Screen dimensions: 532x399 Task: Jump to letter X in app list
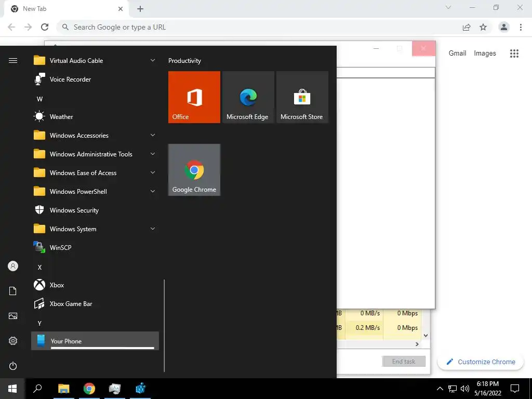(x=39, y=268)
